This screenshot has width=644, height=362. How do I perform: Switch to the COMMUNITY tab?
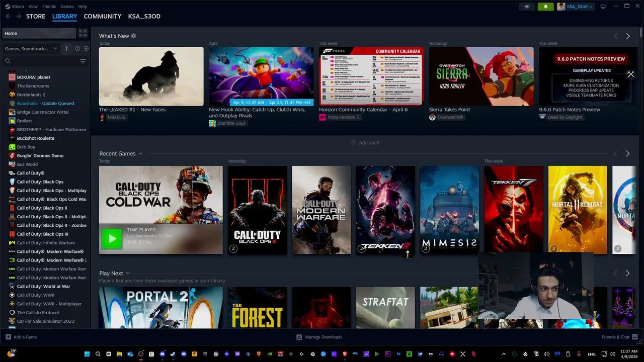click(x=103, y=16)
